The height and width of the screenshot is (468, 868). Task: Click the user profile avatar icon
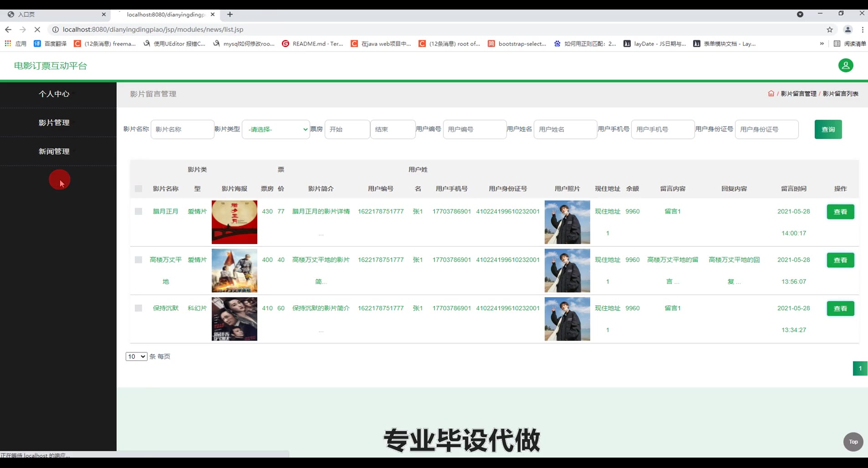tap(846, 66)
